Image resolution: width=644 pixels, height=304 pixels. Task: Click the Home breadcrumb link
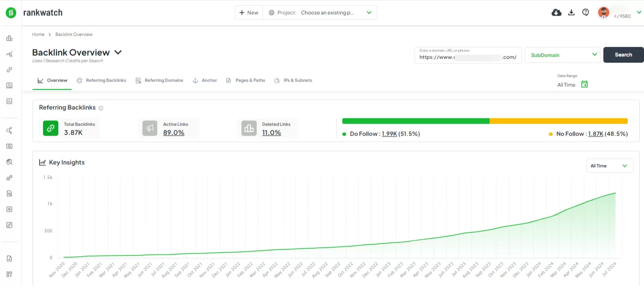[x=38, y=34]
